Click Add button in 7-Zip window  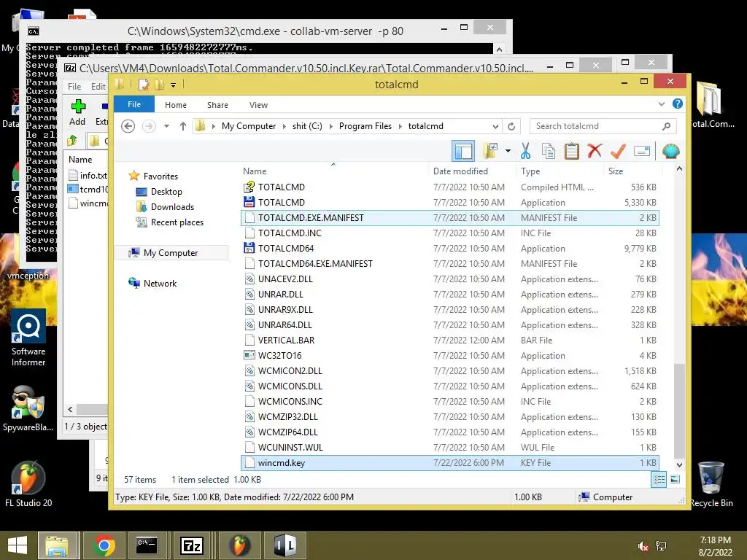point(77,113)
